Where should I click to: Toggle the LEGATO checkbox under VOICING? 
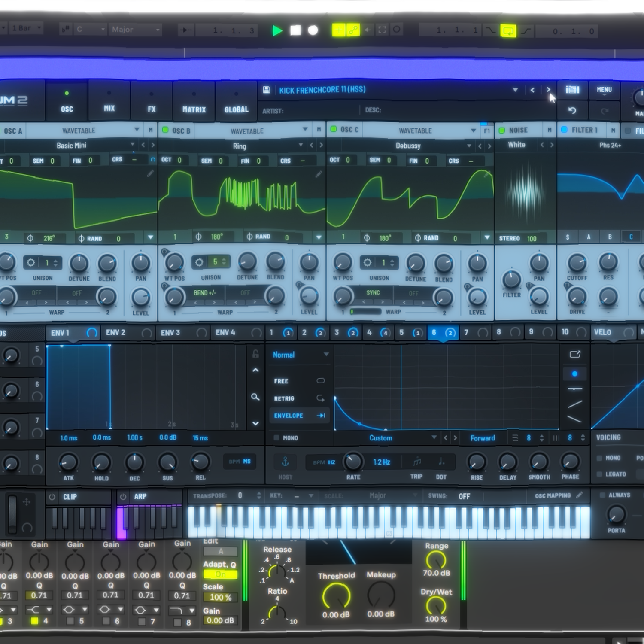point(599,474)
